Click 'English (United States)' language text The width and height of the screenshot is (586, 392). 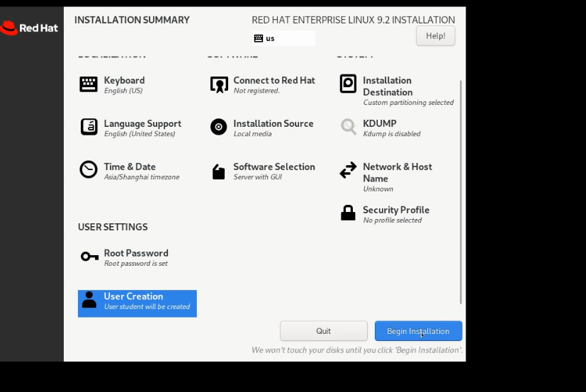click(x=140, y=134)
